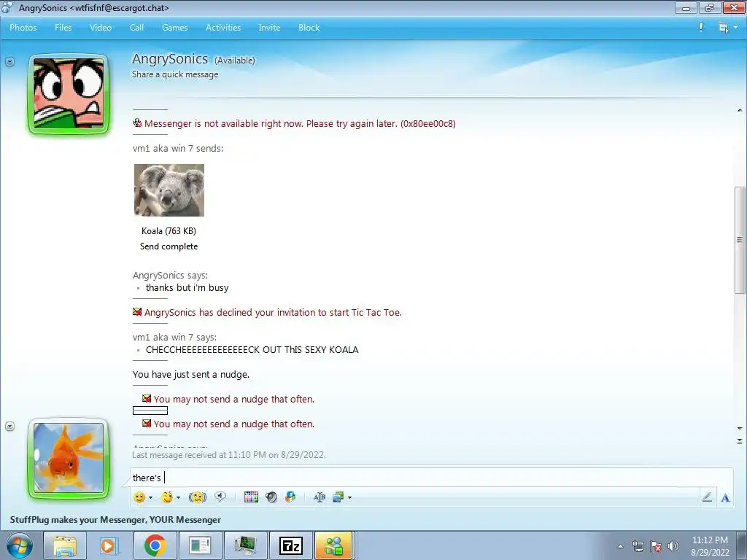This screenshot has width=747, height=560.
Task: Click 'Share a quick message' text
Action: (x=175, y=74)
